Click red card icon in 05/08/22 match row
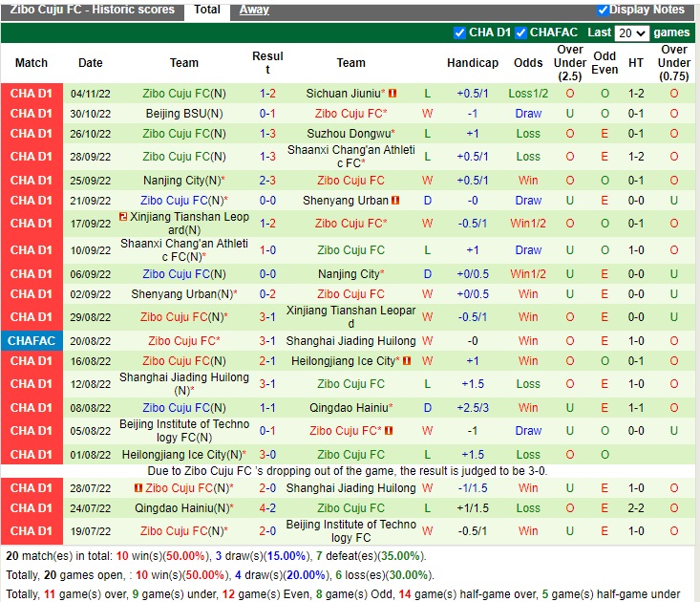This screenshot has height=602, width=700. coord(389,431)
